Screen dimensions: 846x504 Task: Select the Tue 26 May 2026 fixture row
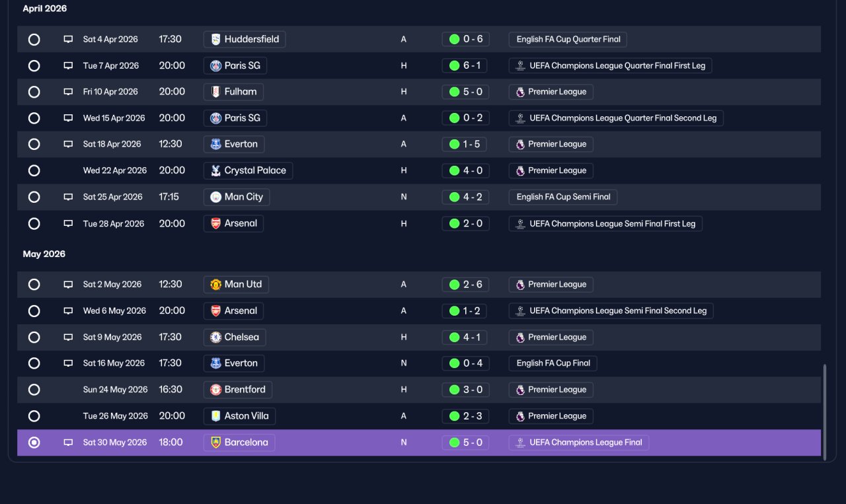point(419,416)
